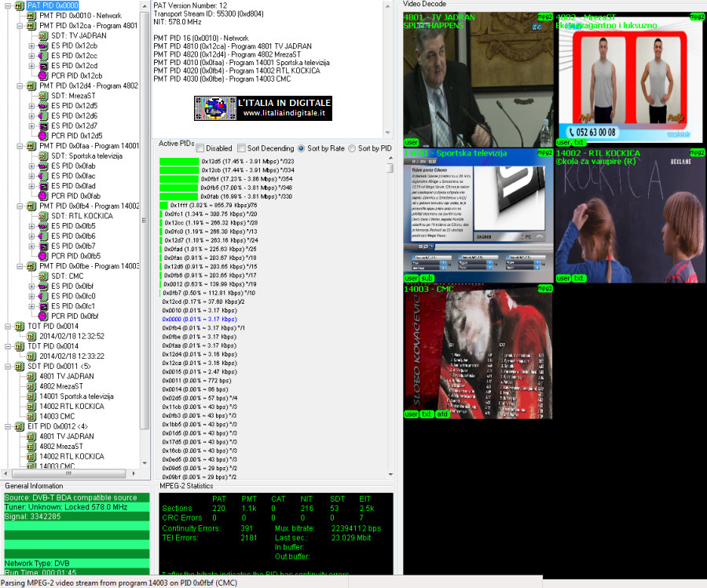Select the PMT PID 0x0010 - Network item
The height and width of the screenshot is (588, 707).
tap(80, 16)
